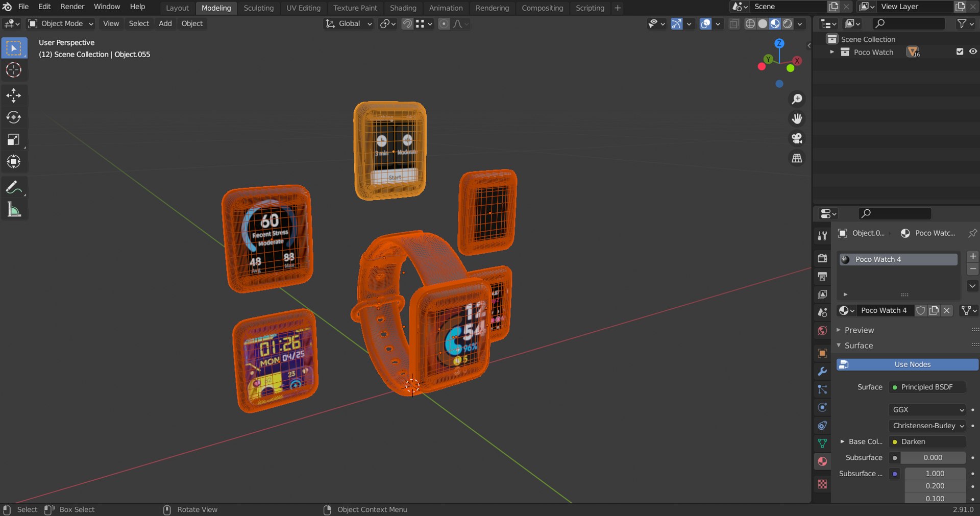Toggle camera view with camera gizmo
980x516 pixels.
(x=797, y=138)
